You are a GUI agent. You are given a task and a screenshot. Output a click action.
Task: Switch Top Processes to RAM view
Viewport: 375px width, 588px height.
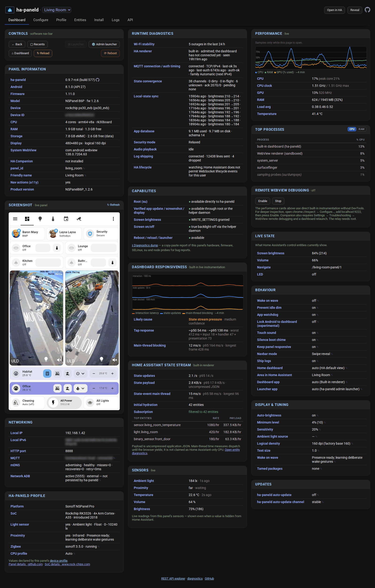click(361, 129)
